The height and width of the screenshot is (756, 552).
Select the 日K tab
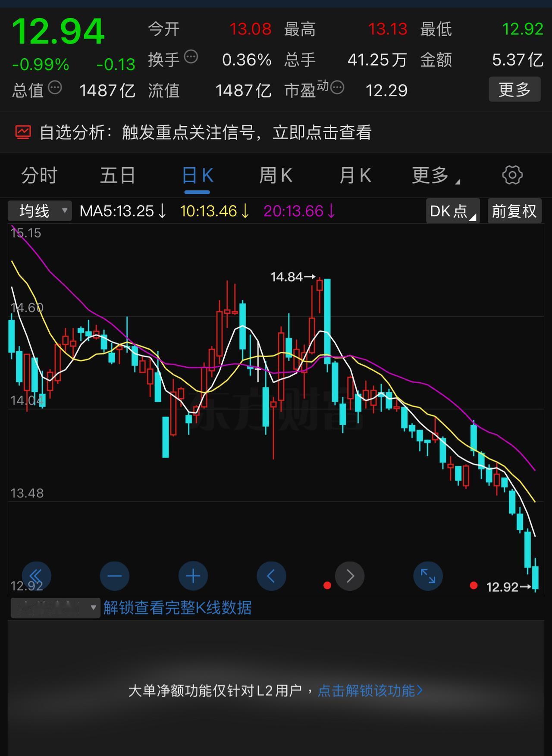(198, 175)
